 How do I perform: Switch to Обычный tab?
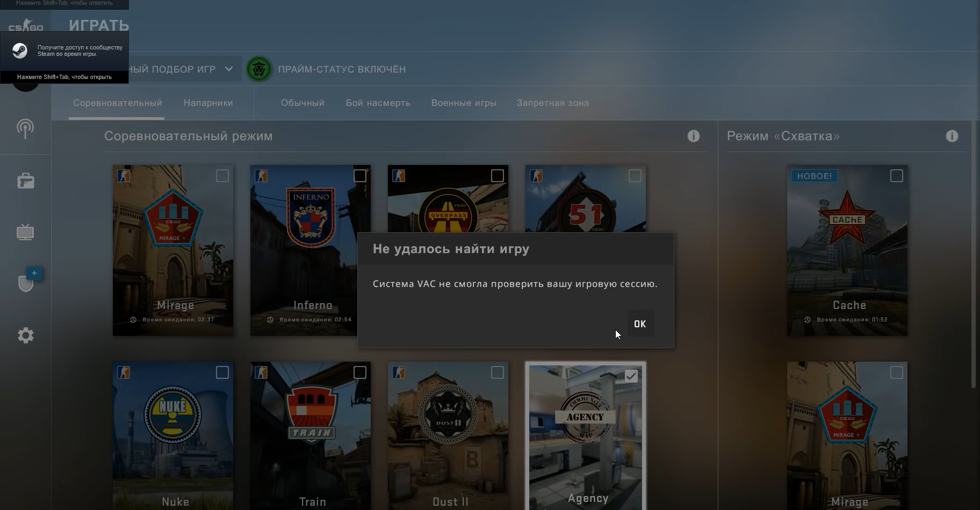[x=302, y=103]
